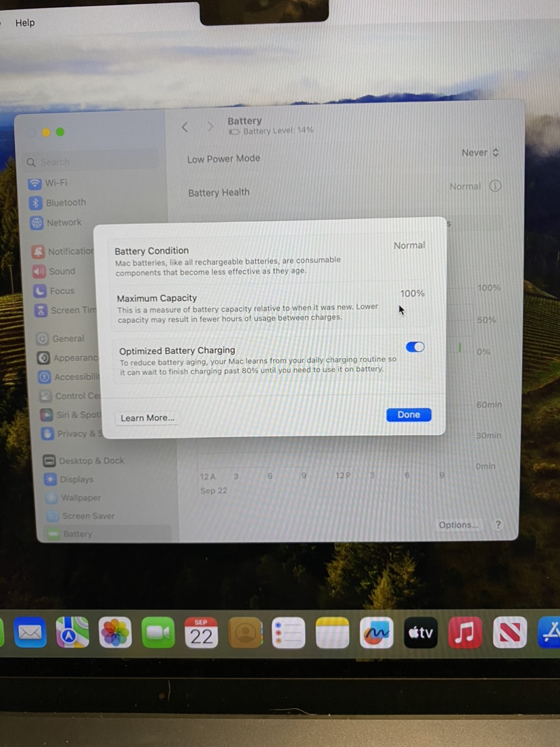Select Battery in the sidebar
Image resolution: width=560 pixels, height=747 pixels.
tap(108, 534)
